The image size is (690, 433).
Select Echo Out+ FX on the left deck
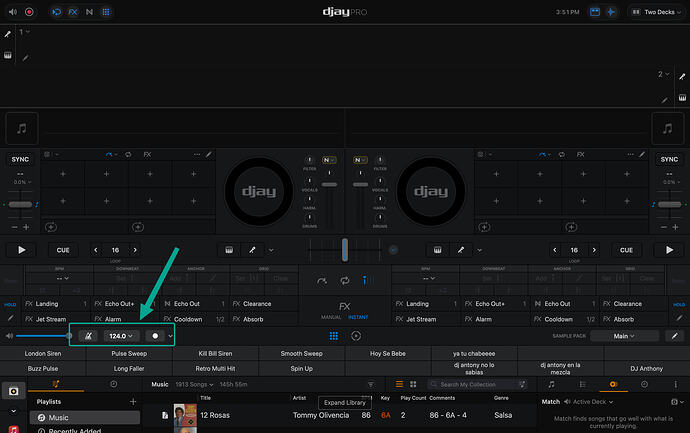(125, 304)
